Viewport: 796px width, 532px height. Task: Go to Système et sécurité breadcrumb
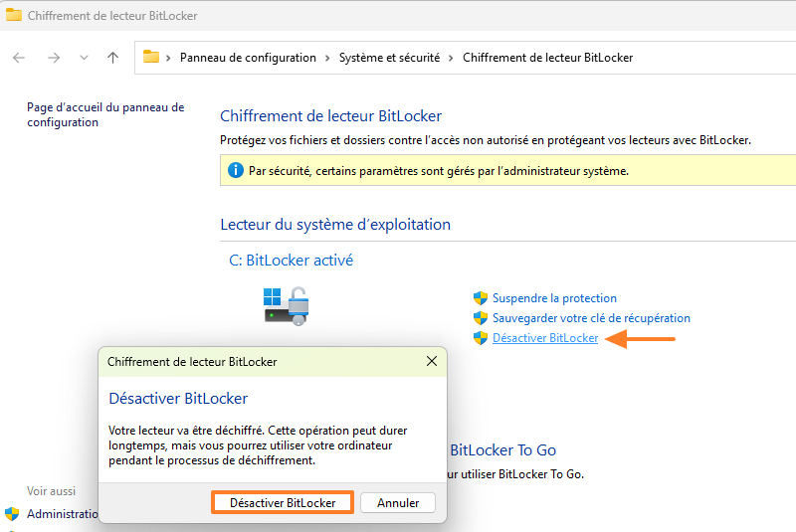tap(389, 58)
